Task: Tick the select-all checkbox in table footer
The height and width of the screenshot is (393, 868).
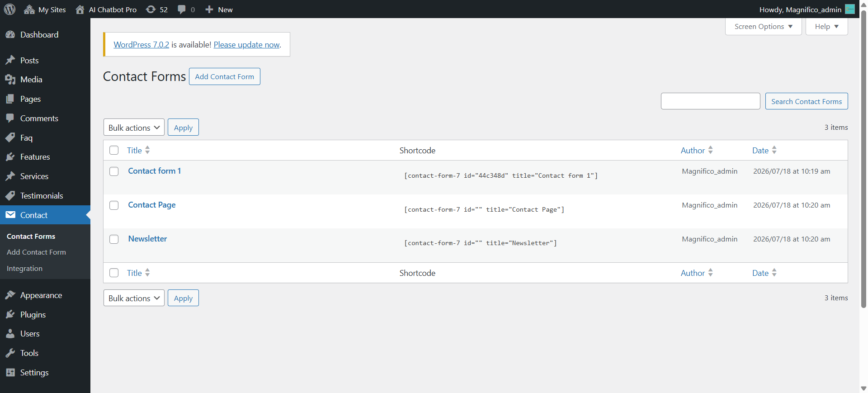Action: point(114,273)
